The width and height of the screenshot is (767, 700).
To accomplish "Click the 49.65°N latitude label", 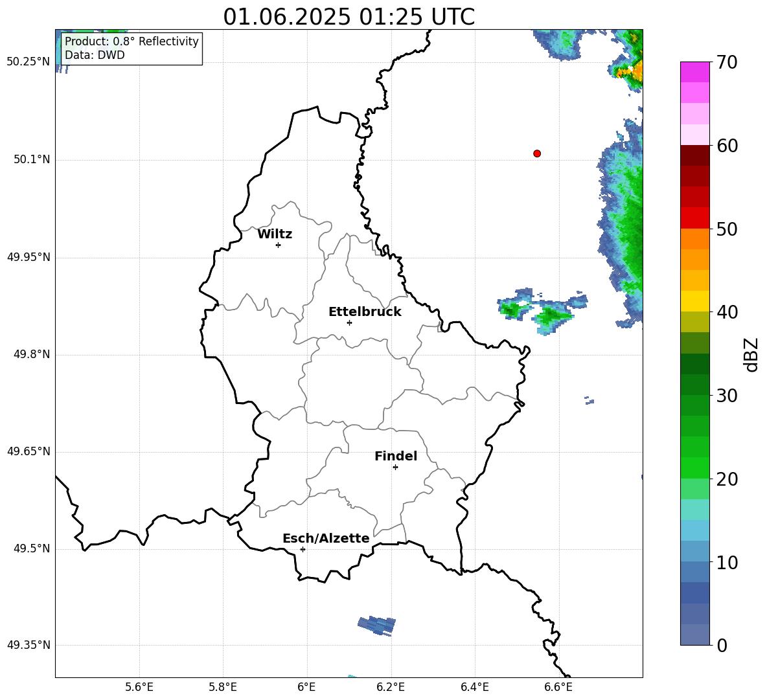I will pos(29,451).
